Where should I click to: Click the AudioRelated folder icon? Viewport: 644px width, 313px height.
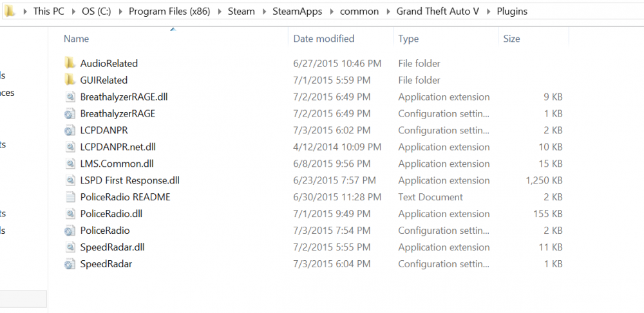pyautogui.click(x=70, y=63)
